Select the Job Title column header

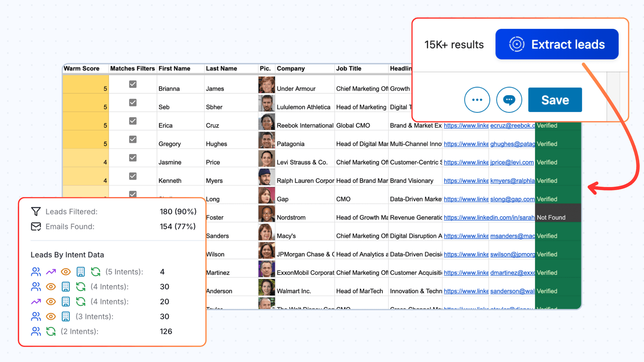349,68
